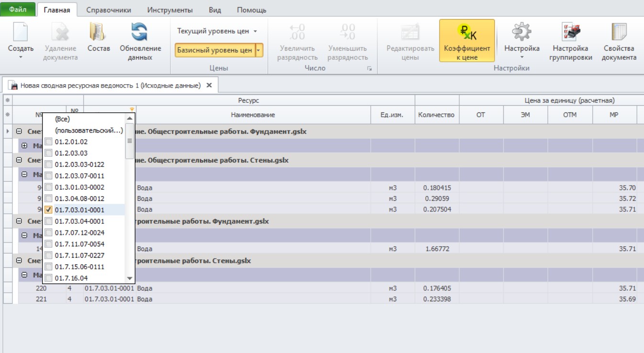The width and height of the screenshot is (644, 353).
Task: Click the column filter funnel icon
Action: click(x=132, y=110)
